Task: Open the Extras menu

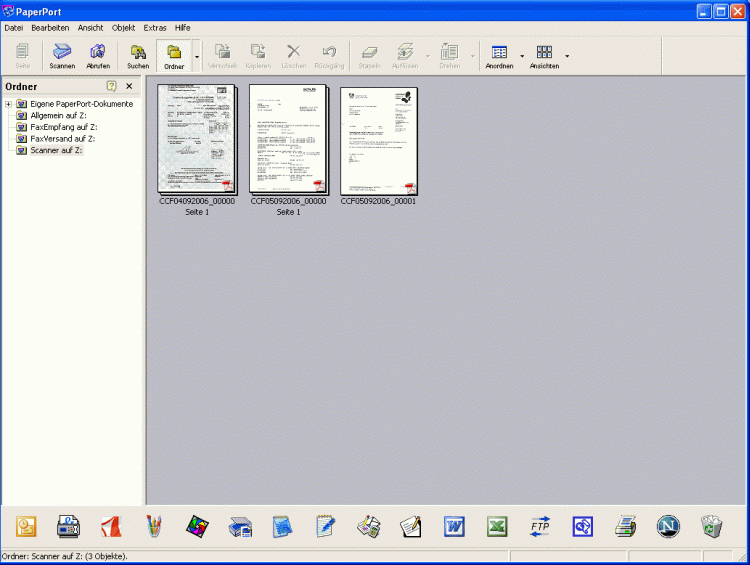Action: click(155, 28)
